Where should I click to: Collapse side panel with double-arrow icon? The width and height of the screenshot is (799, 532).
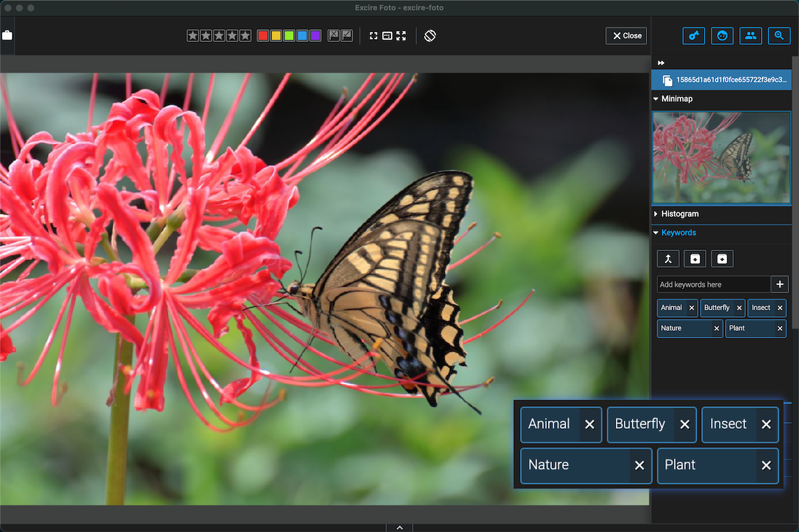(661, 63)
